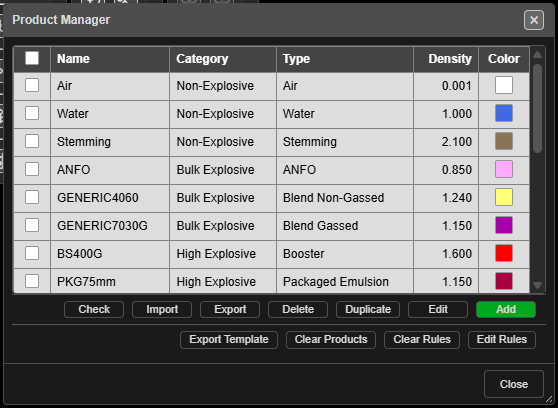Click the Export Template button
Screen dimensions: 558x408
(229, 340)
